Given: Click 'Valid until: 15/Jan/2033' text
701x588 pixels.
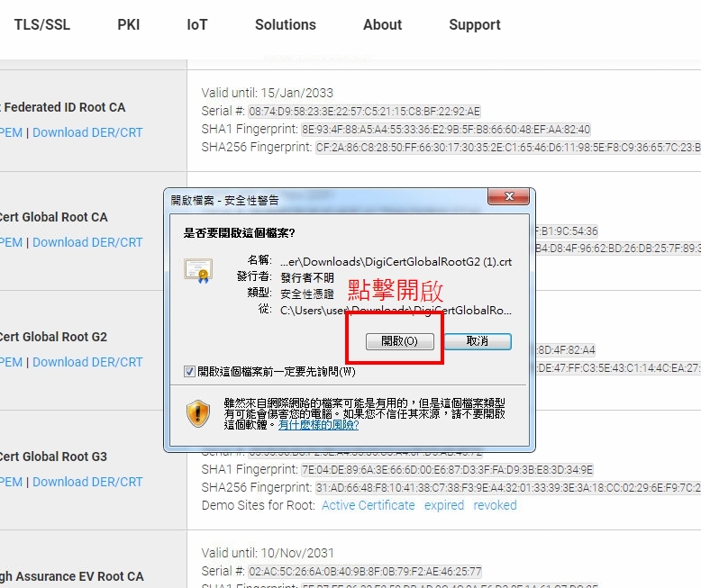Looking at the screenshot, I should (x=267, y=93).
